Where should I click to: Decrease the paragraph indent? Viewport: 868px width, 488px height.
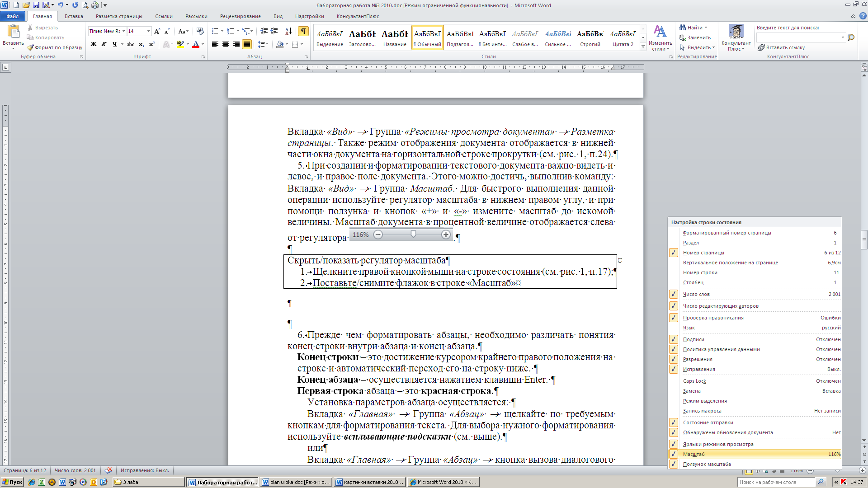pyautogui.click(x=264, y=31)
